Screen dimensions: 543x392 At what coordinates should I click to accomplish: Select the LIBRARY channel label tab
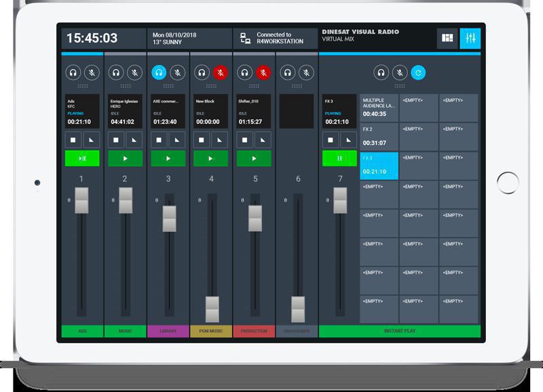(x=168, y=332)
